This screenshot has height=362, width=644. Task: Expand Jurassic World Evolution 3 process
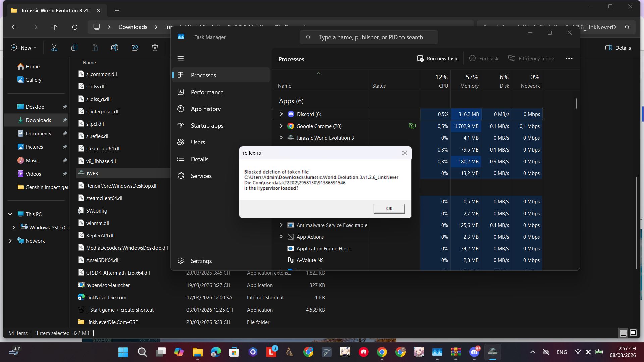[x=281, y=138]
